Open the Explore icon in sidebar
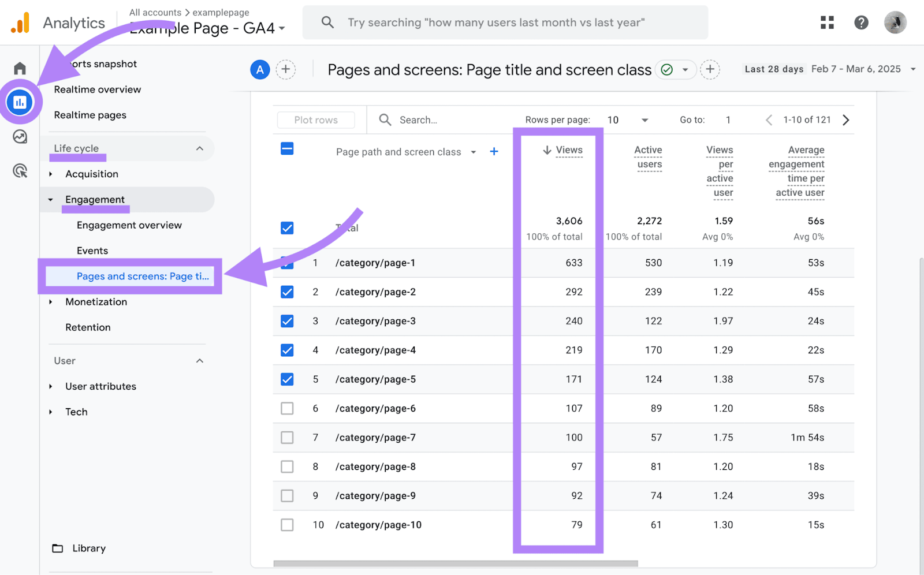The height and width of the screenshot is (575, 924). click(x=20, y=137)
